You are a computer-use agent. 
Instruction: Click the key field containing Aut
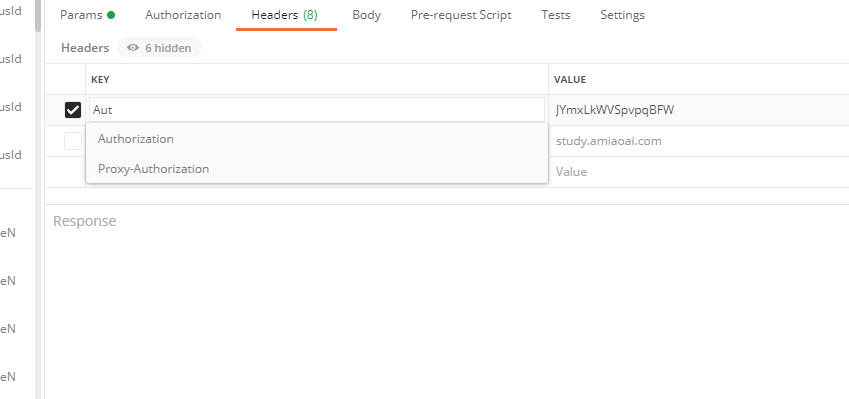click(x=317, y=110)
